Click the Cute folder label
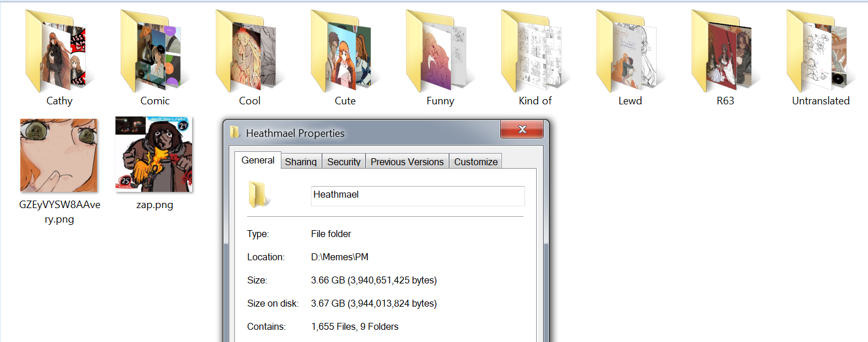This screenshot has height=342, width=868. pyautogui.click(x=345, y=101)
